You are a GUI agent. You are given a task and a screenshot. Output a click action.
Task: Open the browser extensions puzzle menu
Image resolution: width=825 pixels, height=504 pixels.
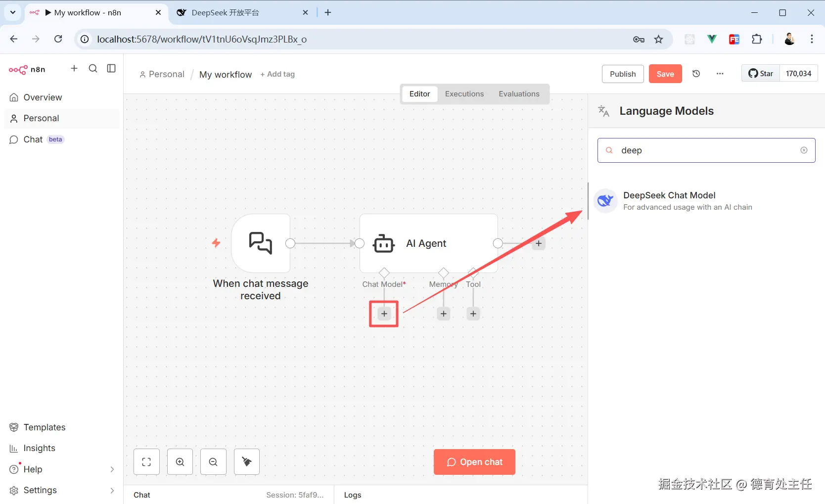[757, 39]
